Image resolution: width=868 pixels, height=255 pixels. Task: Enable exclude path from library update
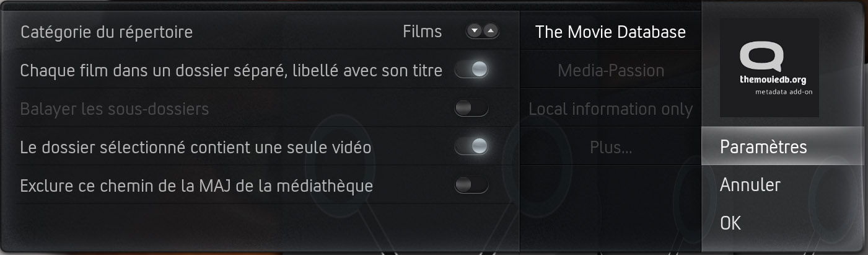(x=471, y=185)
